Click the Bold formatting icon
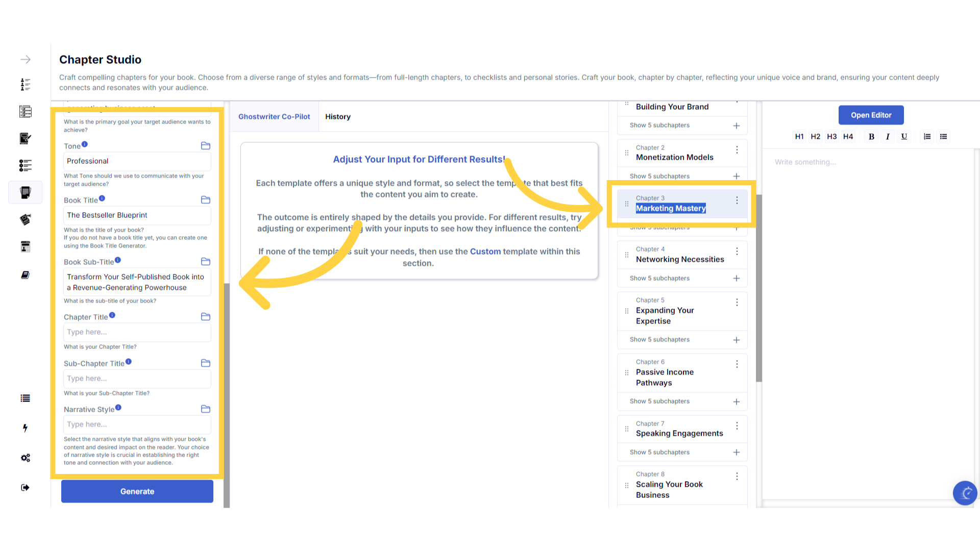Viewport: 980px width, 551px height. [871, 137]
